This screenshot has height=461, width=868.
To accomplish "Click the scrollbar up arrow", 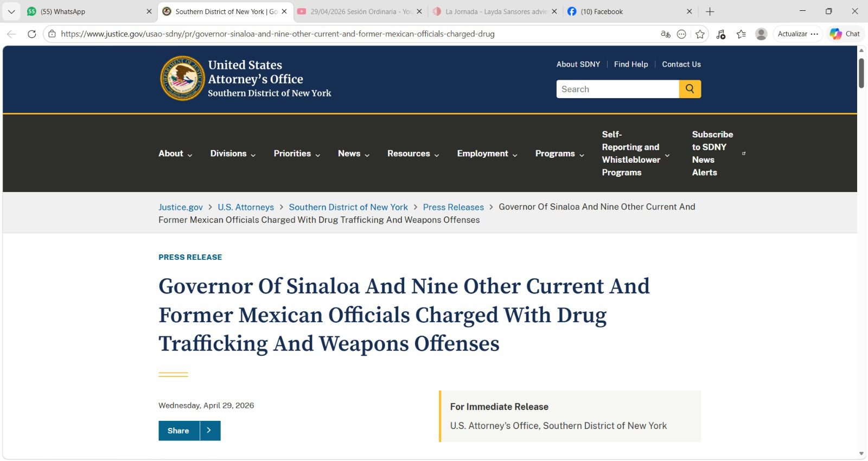I will pyautogui.click(x=861, y=50).
